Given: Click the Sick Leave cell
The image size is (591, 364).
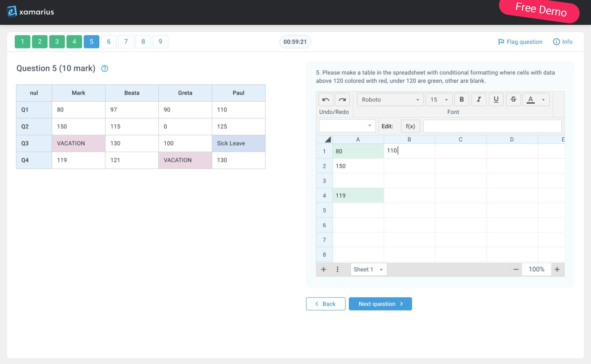Looking at the screenshot, I should point(238,143).
